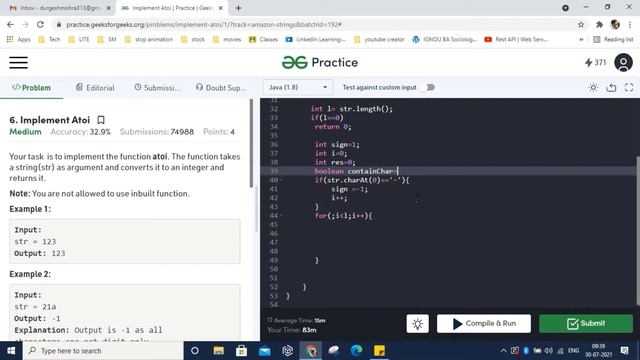Open a new browser tab
This screenshot has width=640, height=360.
click(238, 8)
